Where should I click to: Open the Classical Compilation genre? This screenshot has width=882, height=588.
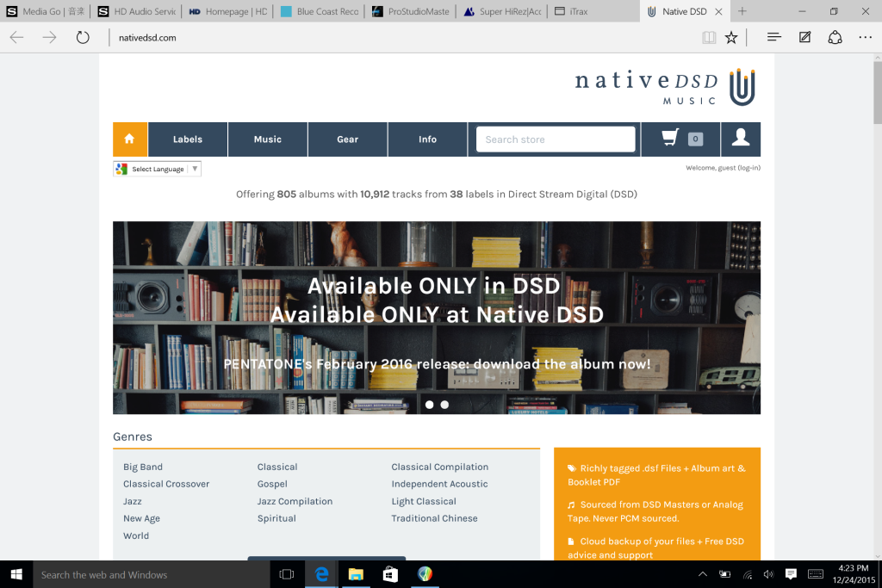440,467
